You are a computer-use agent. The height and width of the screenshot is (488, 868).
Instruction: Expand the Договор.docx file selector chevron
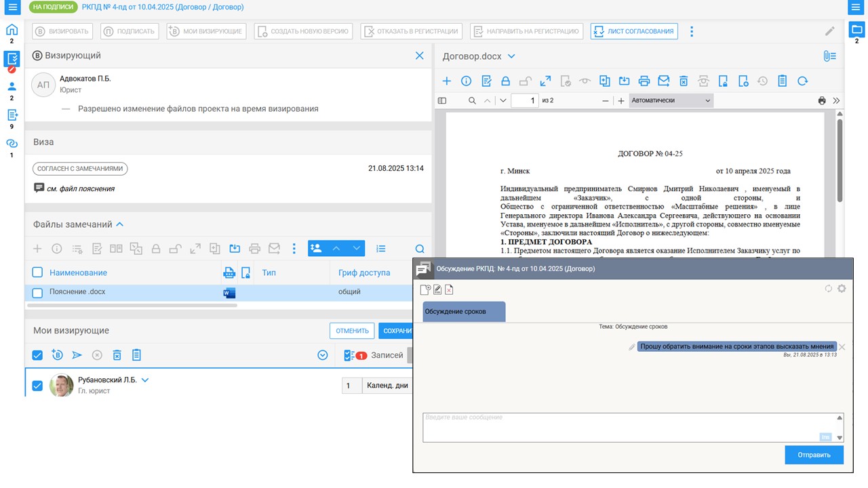511,56
